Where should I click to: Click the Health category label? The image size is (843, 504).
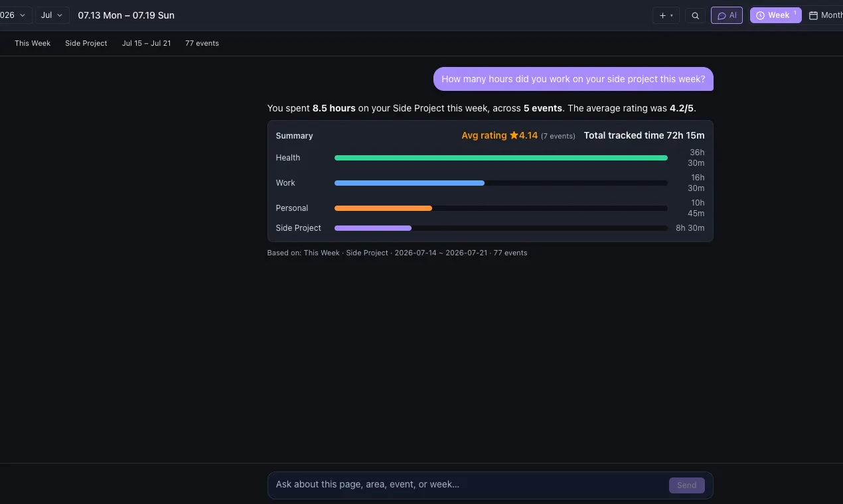click(x=288, y=158)
